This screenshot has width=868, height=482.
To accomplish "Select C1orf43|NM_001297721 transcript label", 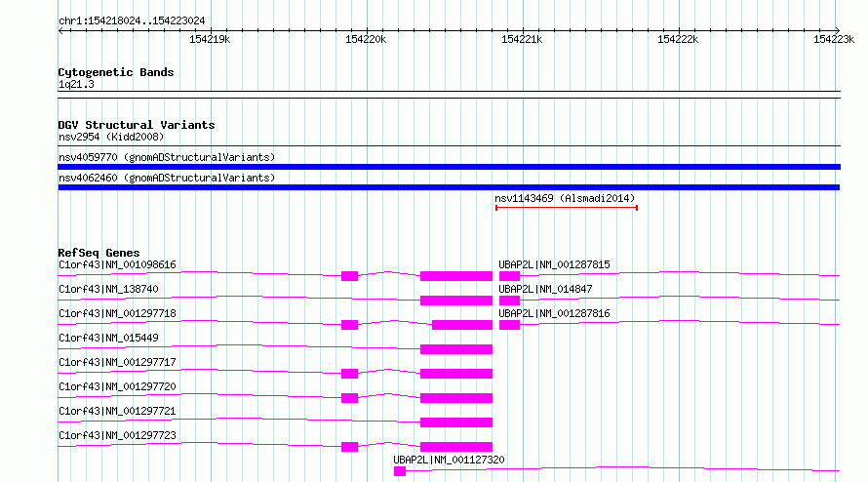I will 117,411.
